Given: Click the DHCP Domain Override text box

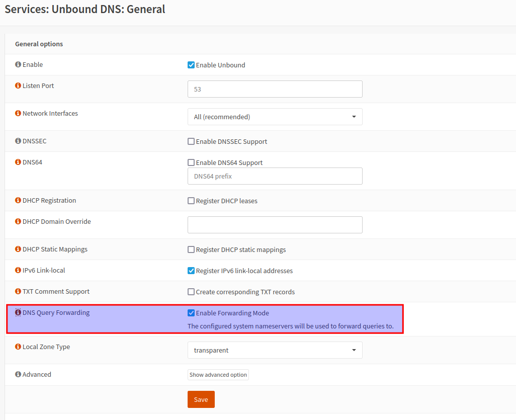Looking at the screenshot, I should 275,225.
